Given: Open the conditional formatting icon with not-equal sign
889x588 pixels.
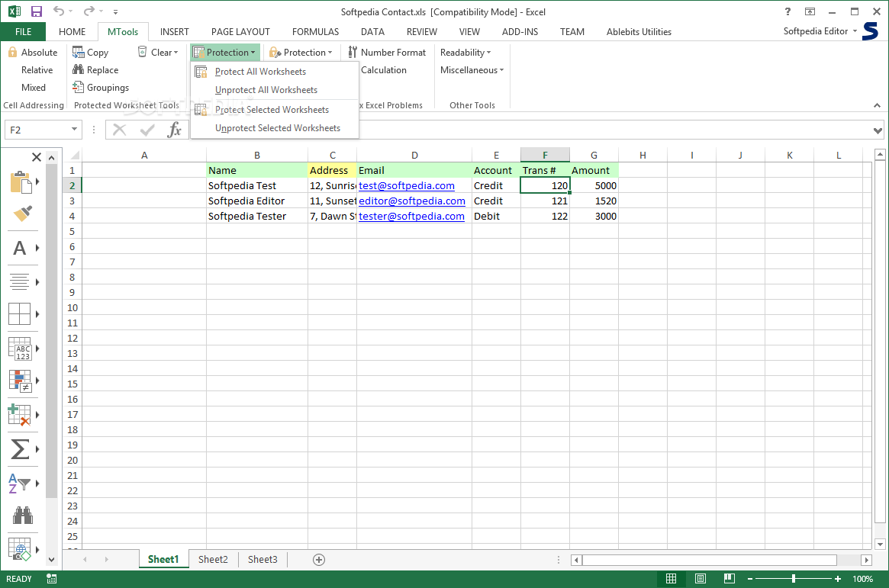Looking at the screenshot, I should pos(20,381).
